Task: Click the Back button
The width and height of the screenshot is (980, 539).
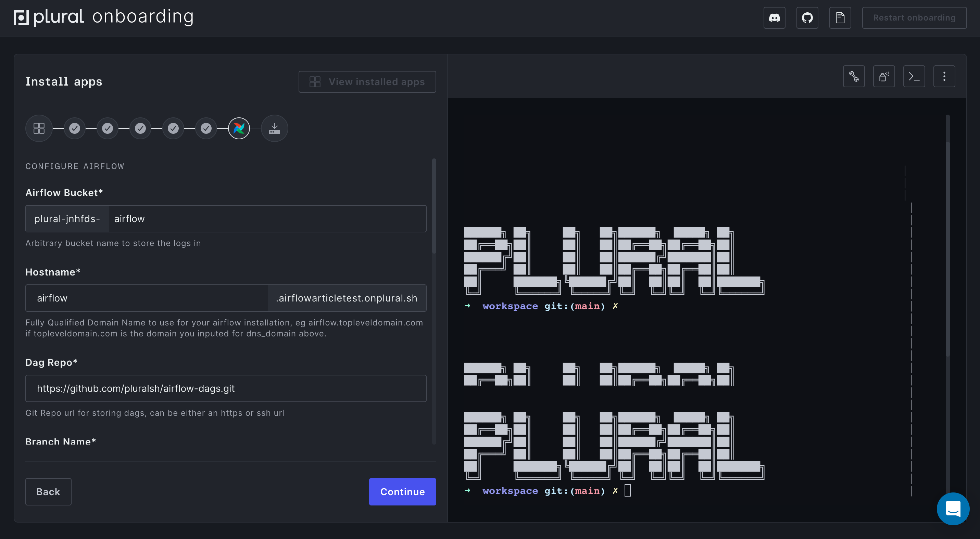Action: tap(48, 491)
